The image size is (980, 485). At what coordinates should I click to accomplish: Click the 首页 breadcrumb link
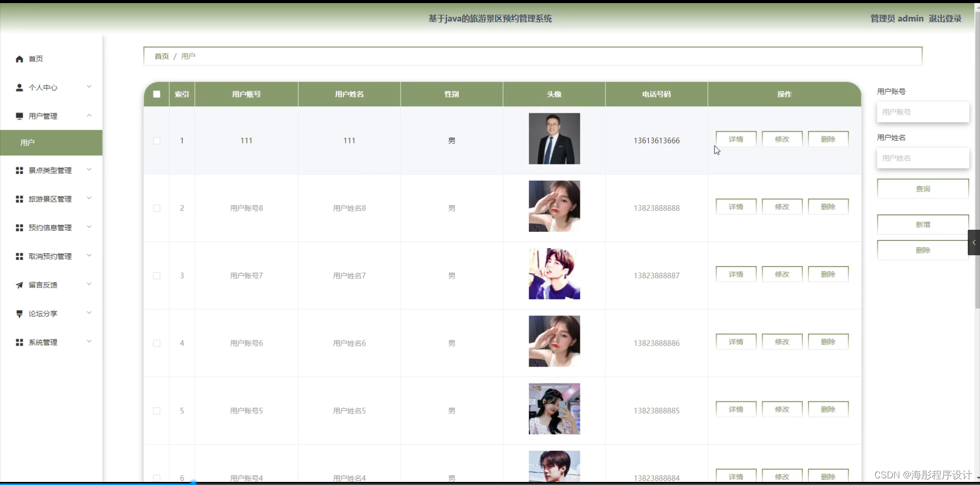162,56
